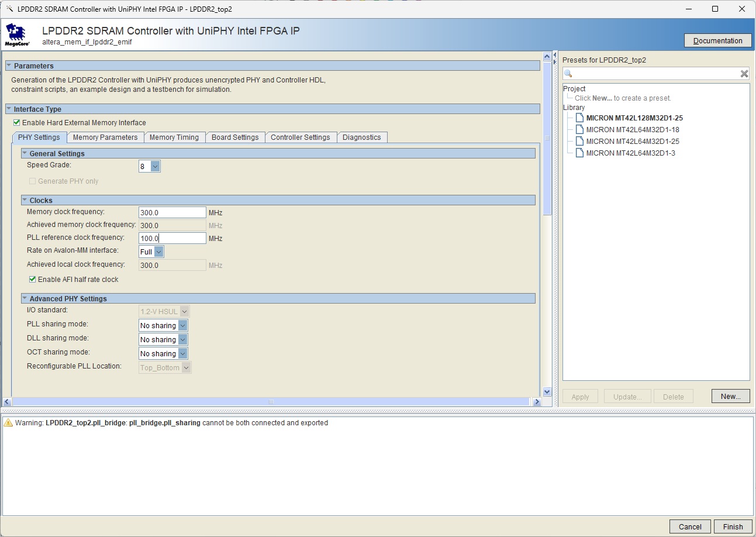Image resolution: width=756 pixels, height=537 pixels.
Task: Collapse the Parameters section
Action: 9,66
